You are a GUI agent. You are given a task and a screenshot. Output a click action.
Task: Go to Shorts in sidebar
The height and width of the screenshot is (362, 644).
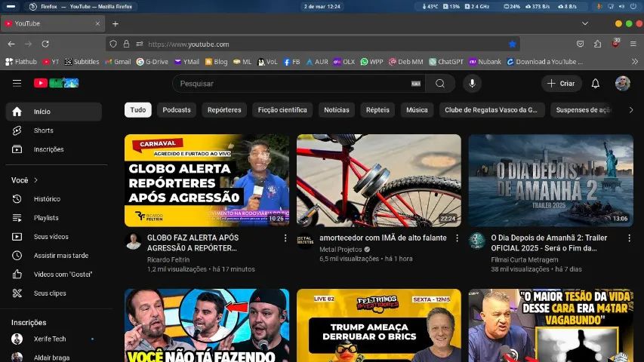point(54,130)
